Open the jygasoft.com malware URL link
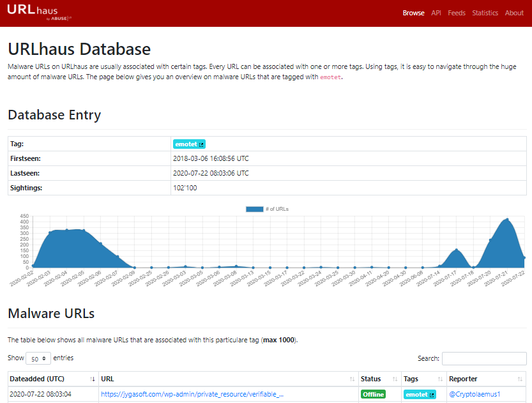 tap(192, 394)
